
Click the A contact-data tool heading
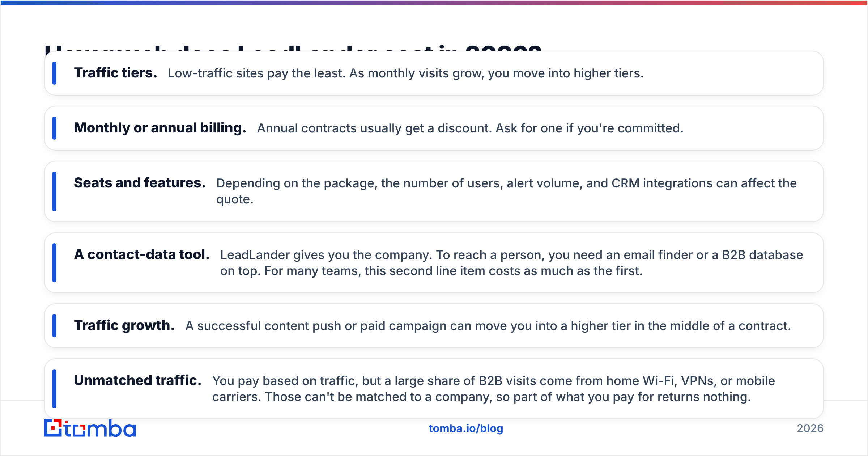tap(142, 254)
